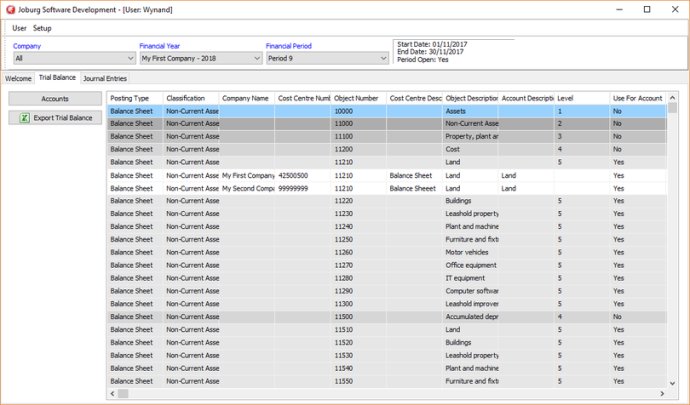
Task: Click 'Leashold property' in row 11230
Action: tap(470, 214)
